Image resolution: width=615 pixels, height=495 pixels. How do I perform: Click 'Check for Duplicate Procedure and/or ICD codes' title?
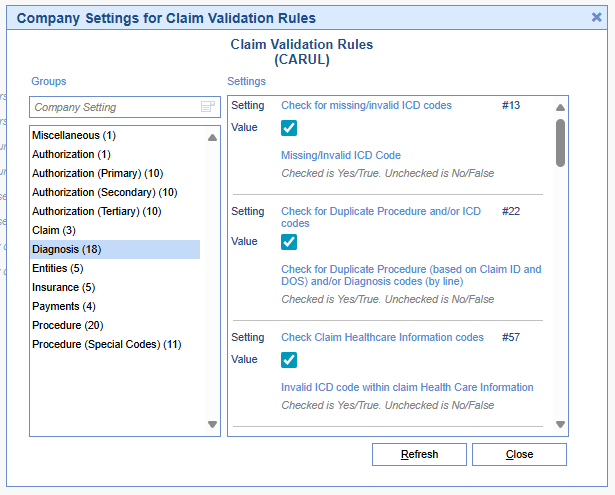(x=381, y=217)
